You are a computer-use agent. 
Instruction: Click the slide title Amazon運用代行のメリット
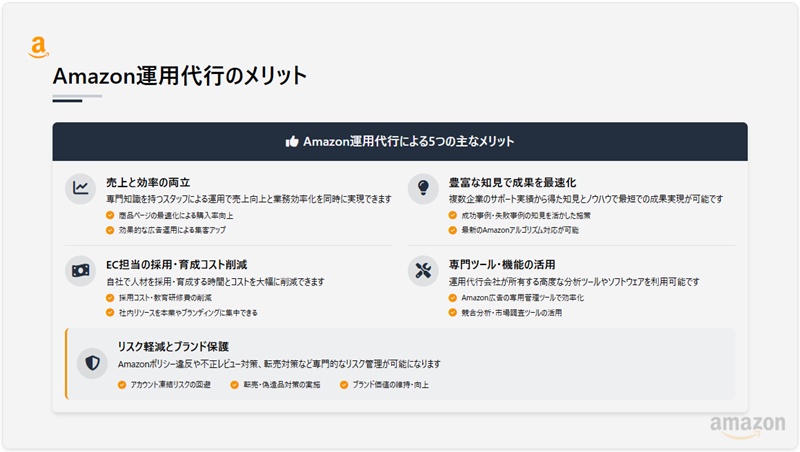[180, 76]
